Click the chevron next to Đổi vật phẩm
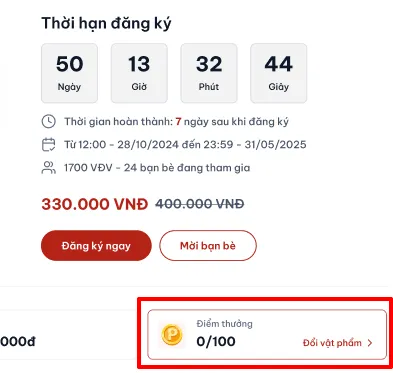 tap(370, 343)
